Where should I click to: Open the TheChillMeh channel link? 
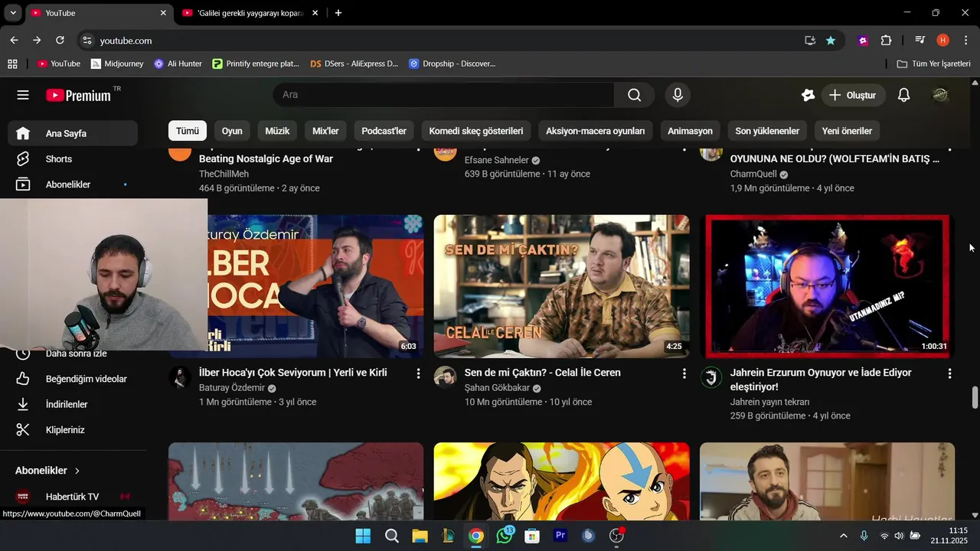224,174
